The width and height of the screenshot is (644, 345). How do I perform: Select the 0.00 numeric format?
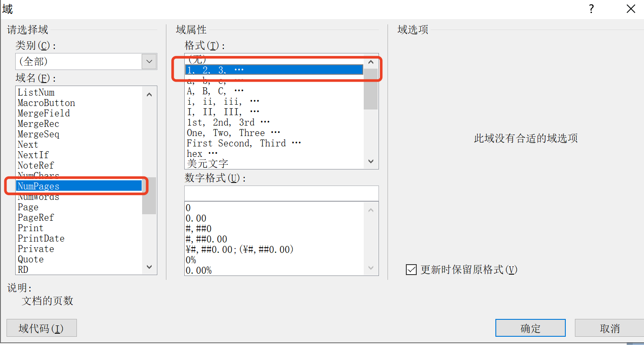[x=196, y=219]
